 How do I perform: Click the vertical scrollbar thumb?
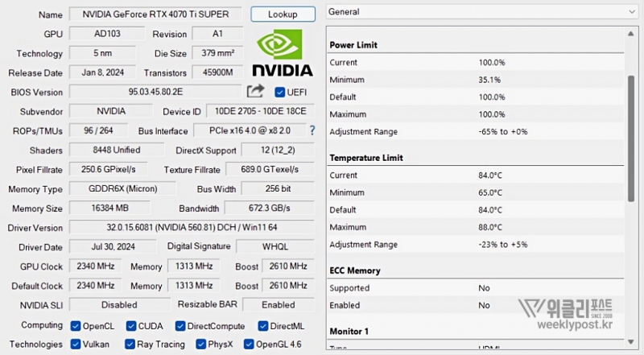tap(631, 138)
